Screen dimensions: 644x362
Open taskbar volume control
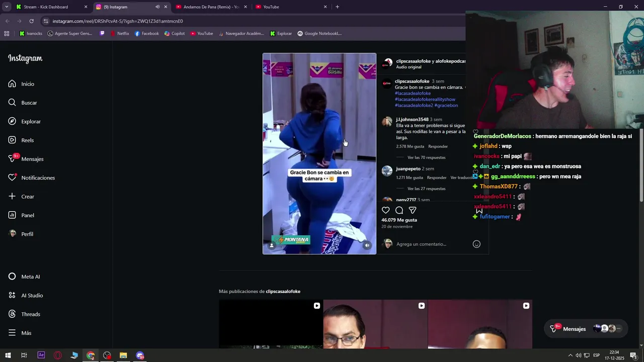578,355
